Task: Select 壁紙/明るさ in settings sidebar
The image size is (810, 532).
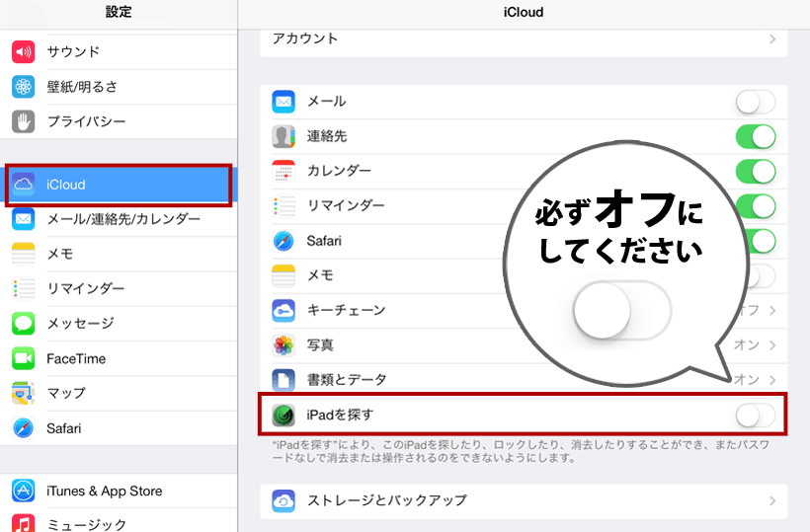Action: tap(119, 87)
